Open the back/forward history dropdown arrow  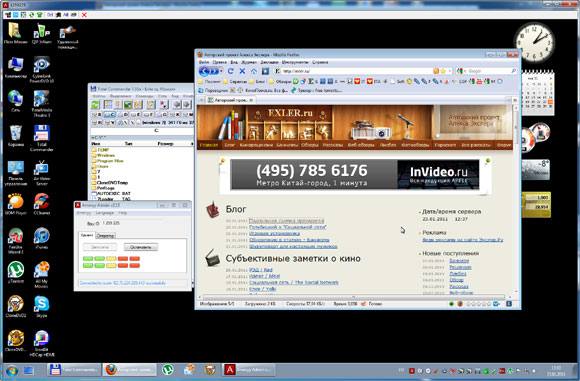[x=221, y=71]
